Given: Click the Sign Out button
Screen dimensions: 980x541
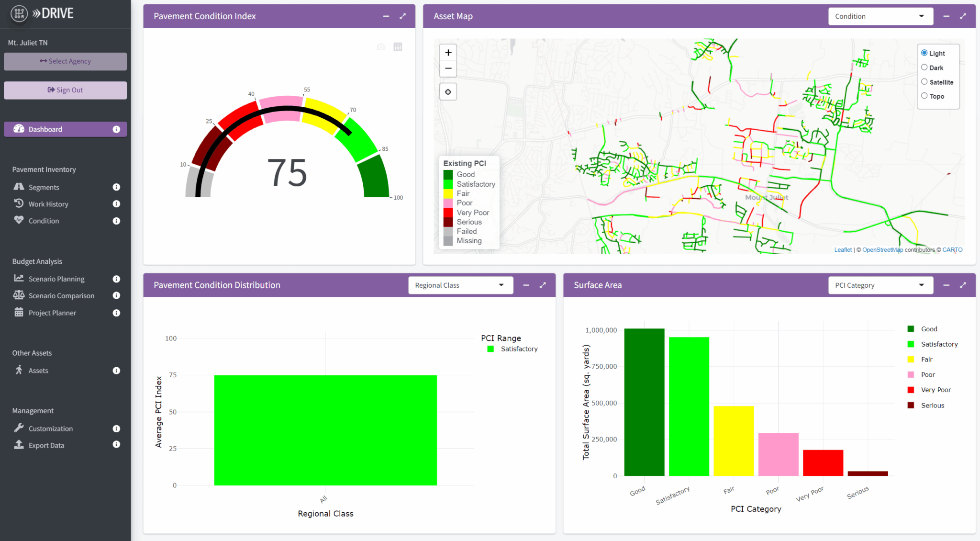Looking at the screenshot, I should 65,90.
